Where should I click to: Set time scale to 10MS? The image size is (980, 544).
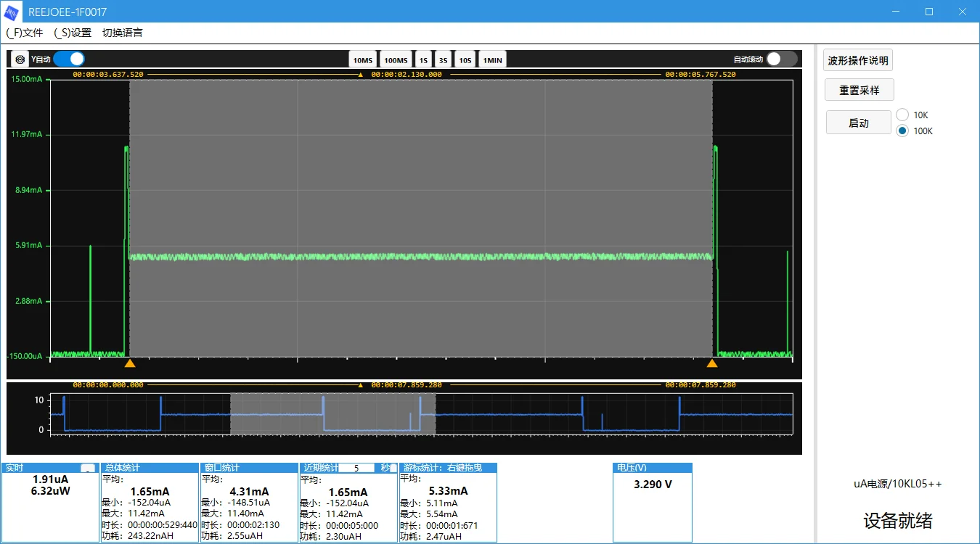(x=363, y=60)
